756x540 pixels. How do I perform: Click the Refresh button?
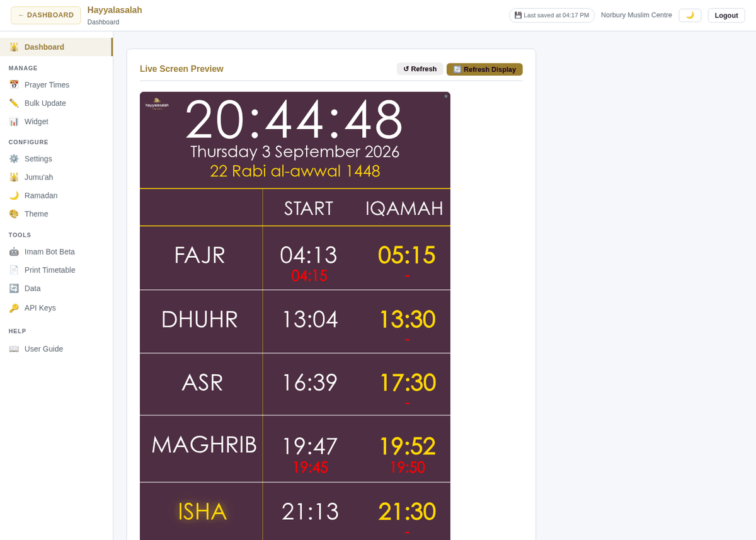click(420, 69)
